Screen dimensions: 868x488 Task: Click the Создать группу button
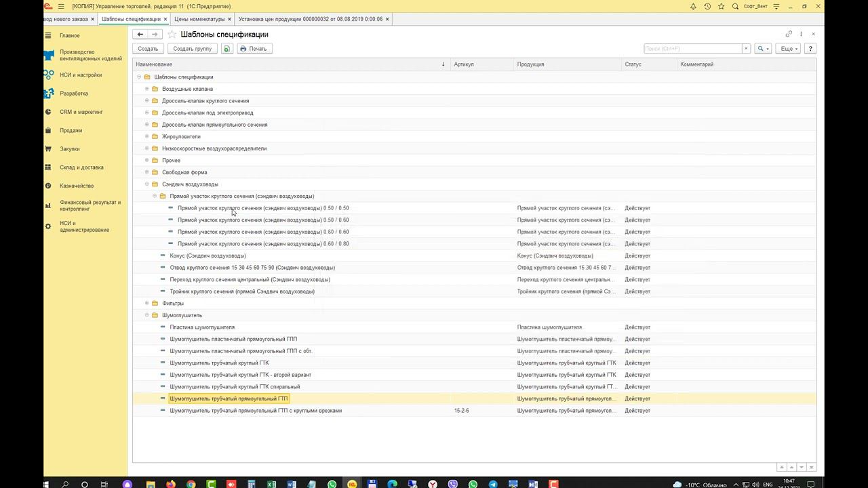(193, 49)
